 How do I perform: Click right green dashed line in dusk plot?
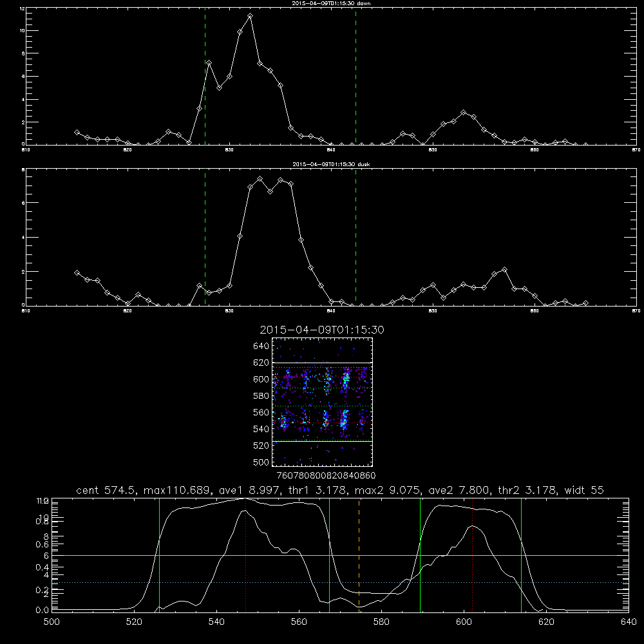click(x=355, y=238)
